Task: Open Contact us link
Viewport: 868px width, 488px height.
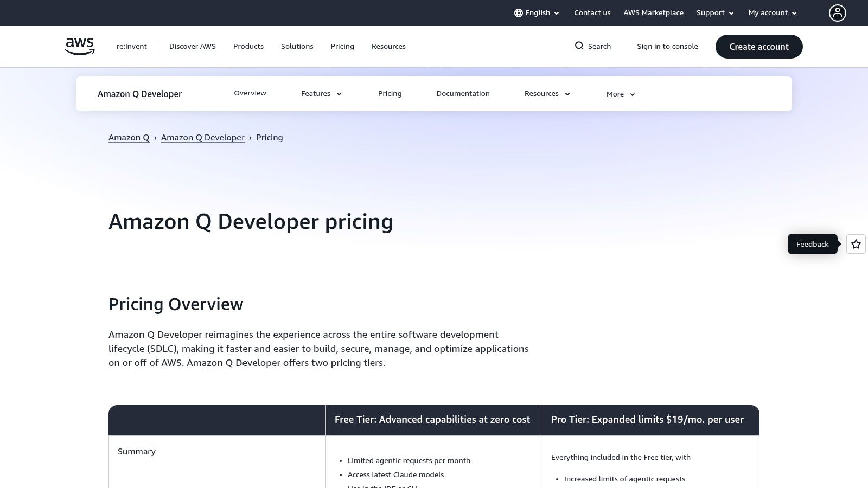Action: pyautogui.click(x=592, y=13)
